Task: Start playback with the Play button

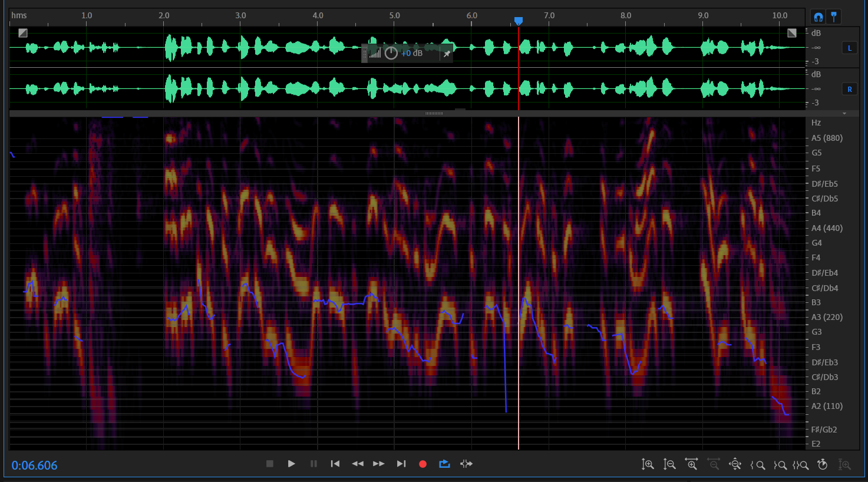Action: [x=291, y=464]
